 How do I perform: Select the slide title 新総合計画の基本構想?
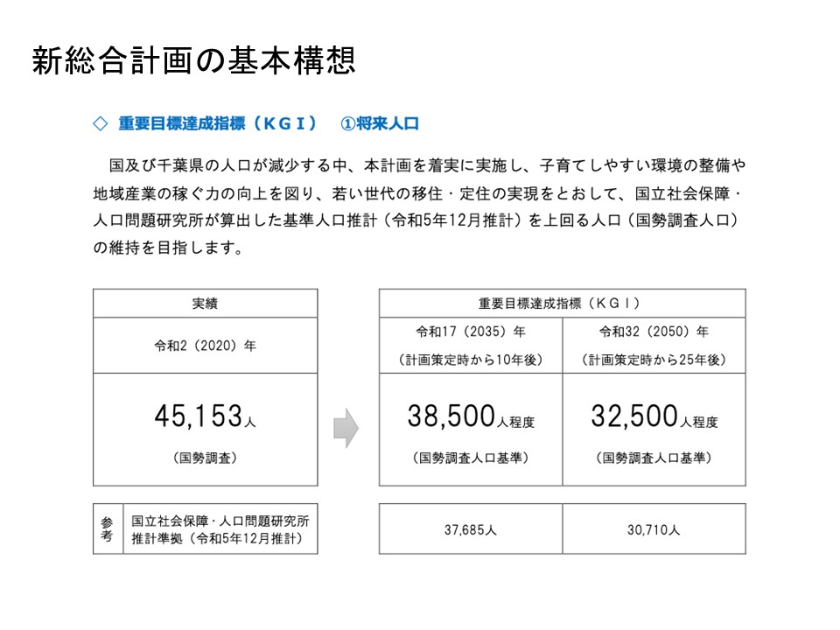(x=193, y=60)
